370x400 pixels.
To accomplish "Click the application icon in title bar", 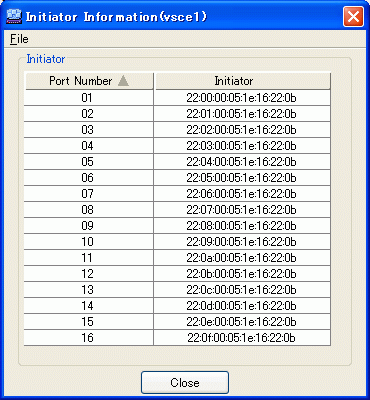I will 14,16.
